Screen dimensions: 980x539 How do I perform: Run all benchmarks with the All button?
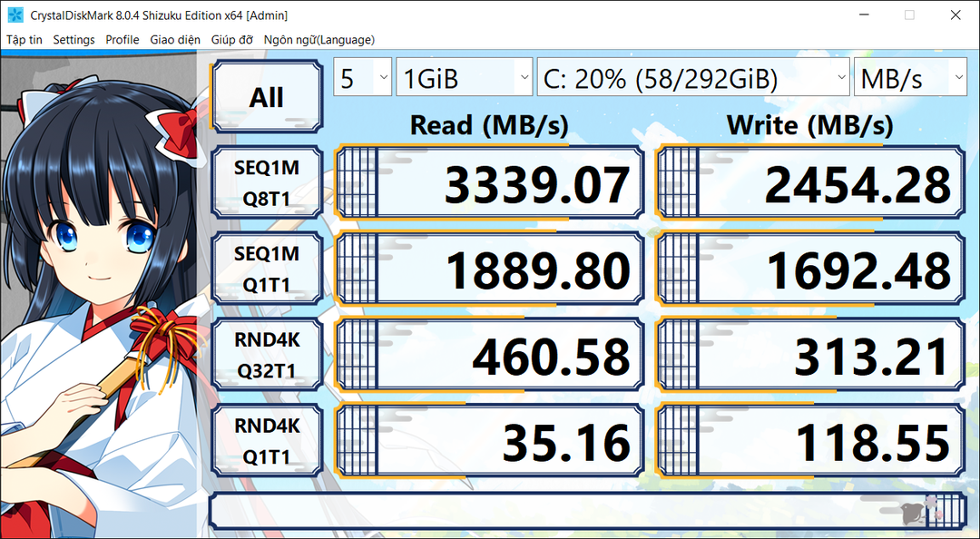pyautogui.click(x=266, y=97)
